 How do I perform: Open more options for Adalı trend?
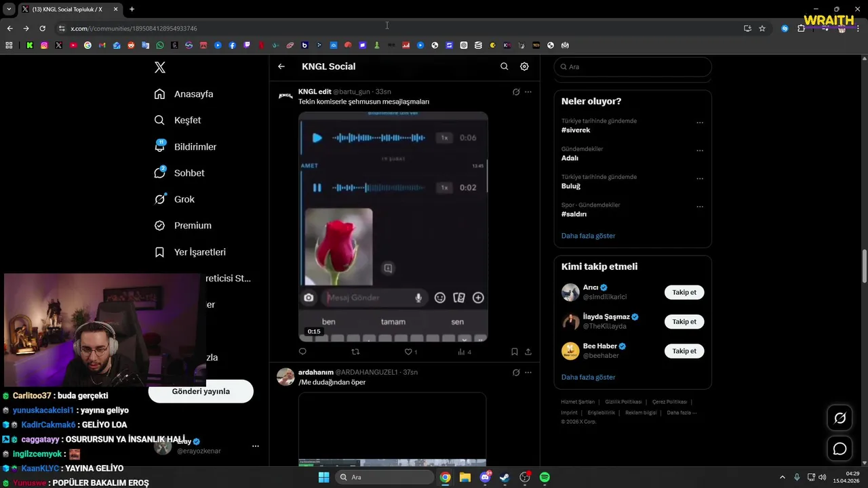(700, 150)
